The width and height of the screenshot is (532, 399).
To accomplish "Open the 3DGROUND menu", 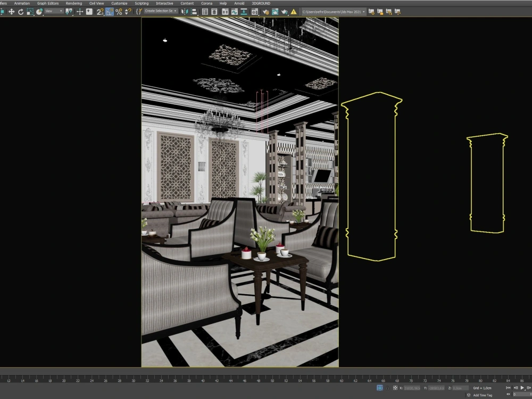I will 261,3.
